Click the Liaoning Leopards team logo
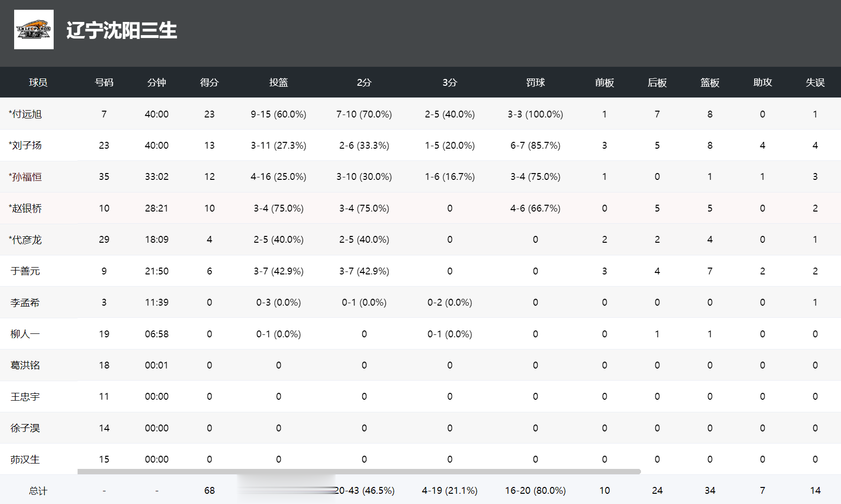 [34, 30]
